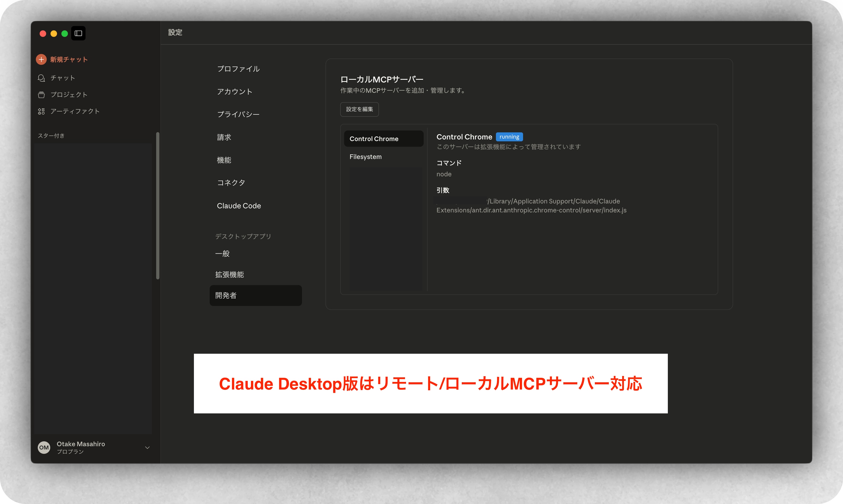Go to the プライバシー settings
Screen dimensions: 843x504
pos(238,114)
